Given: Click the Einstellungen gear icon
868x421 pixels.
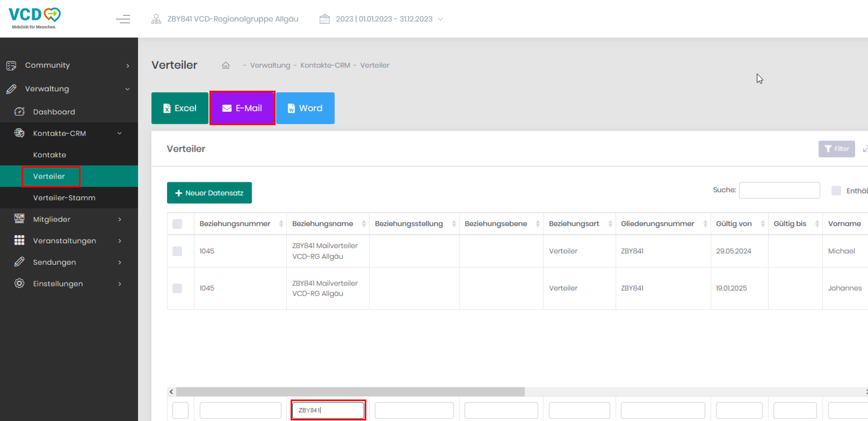Looking at the screenshot, I should tap(20, 283).
